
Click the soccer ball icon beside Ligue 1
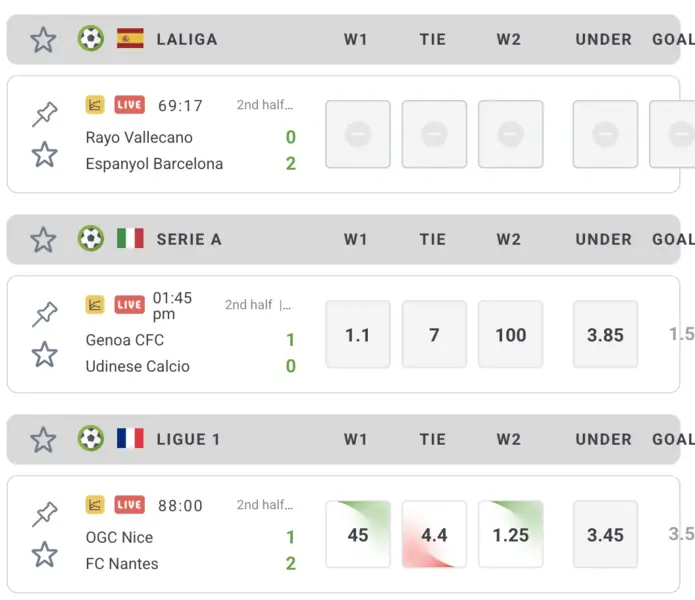coord(91,438)
